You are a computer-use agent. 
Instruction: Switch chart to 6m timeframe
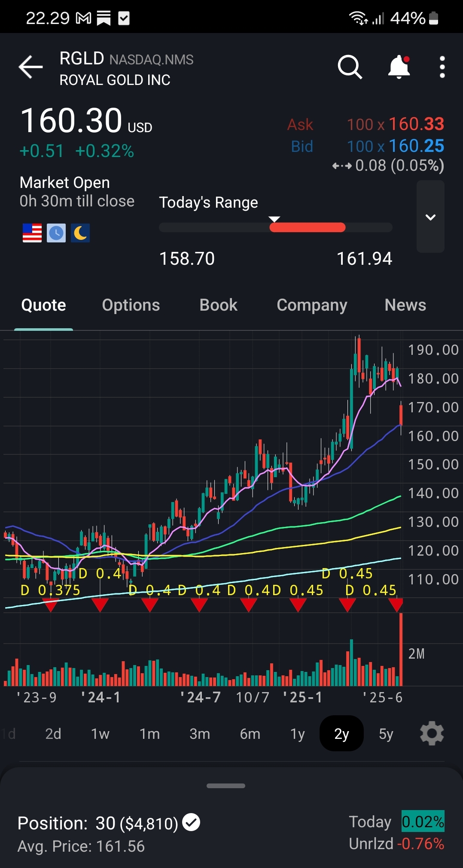pos(250,734)
